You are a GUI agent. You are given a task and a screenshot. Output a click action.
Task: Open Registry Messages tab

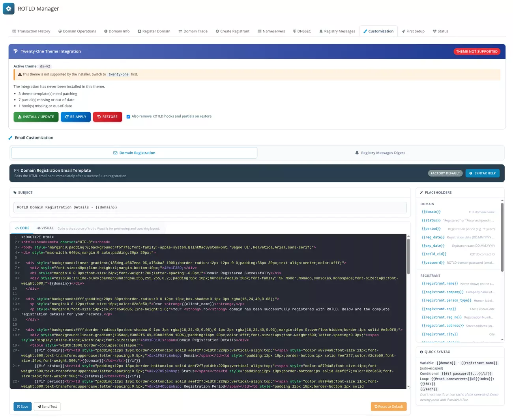click(x=337, y=31)
